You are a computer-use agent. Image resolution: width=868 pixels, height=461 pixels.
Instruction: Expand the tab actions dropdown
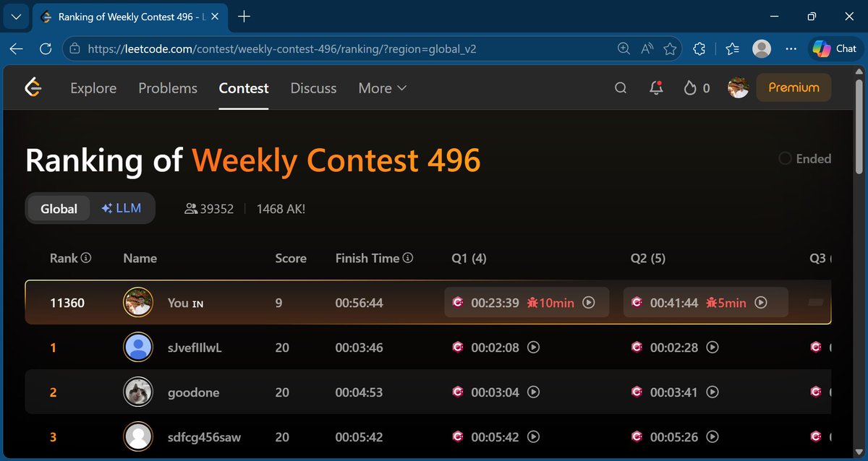(16, 17)
